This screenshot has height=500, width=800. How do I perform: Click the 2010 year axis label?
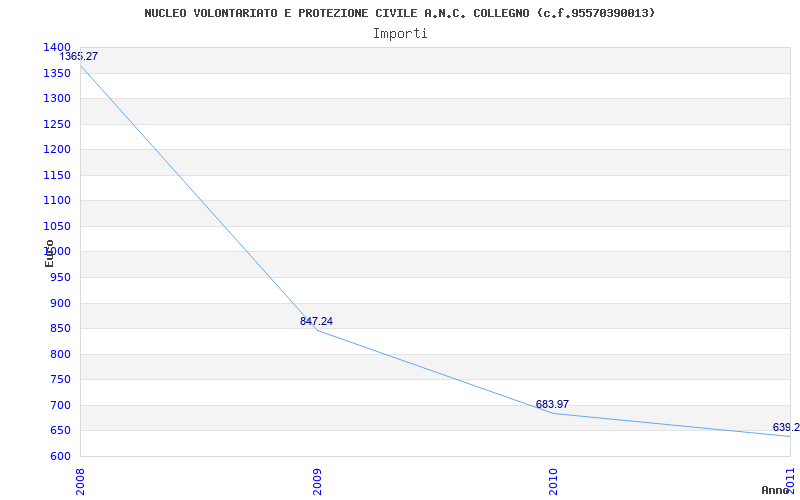coord(554,480)
